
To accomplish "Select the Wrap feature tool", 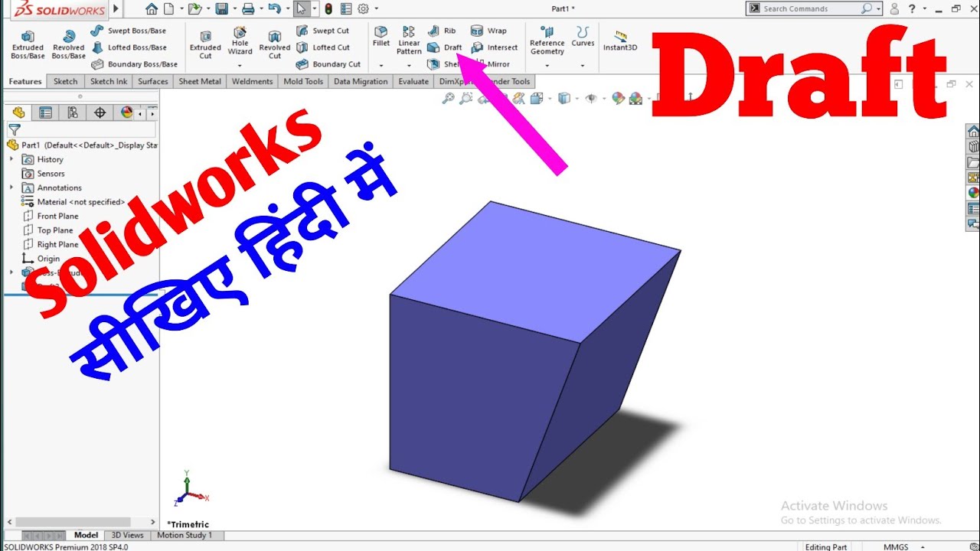I will 488,31.
